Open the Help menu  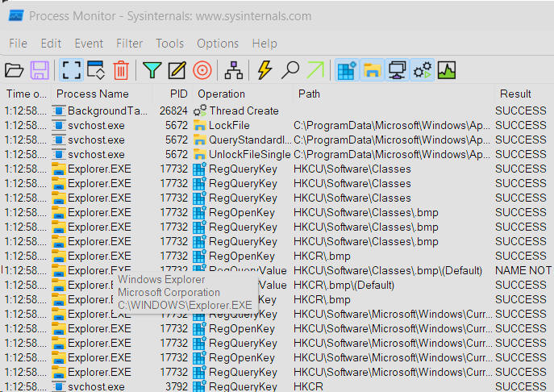point(265,44)
